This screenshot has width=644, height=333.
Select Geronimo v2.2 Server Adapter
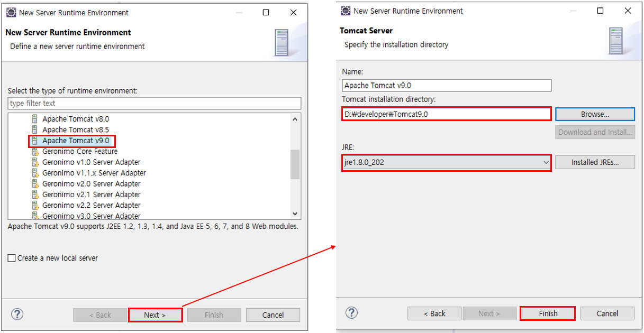92,205
